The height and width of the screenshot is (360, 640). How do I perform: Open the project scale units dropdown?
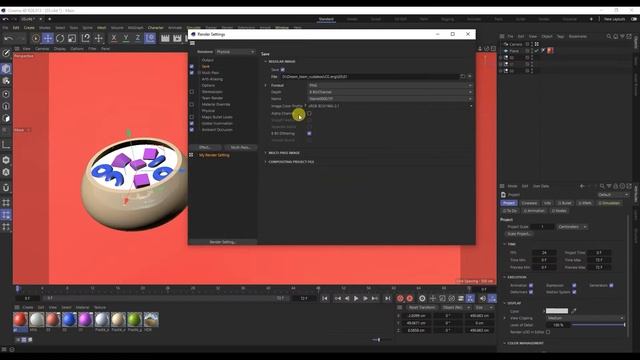point(572,227)
